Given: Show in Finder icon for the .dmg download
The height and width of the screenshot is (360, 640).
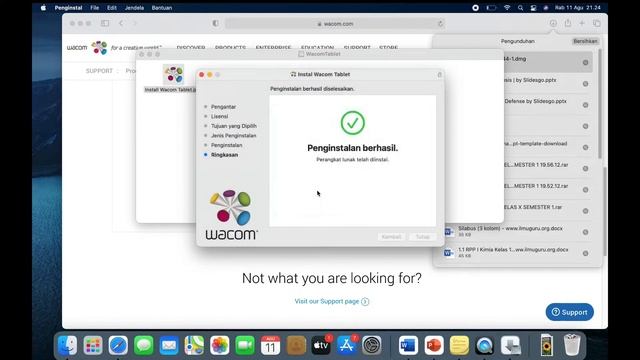Looking at the screenshot, I should [585, 62].
